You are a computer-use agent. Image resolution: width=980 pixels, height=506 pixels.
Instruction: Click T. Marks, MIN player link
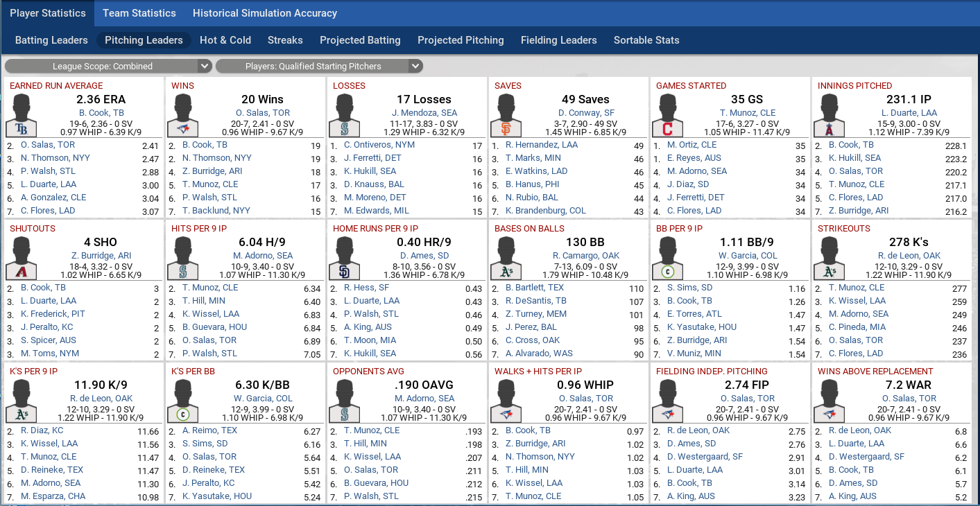click(533, 158)
